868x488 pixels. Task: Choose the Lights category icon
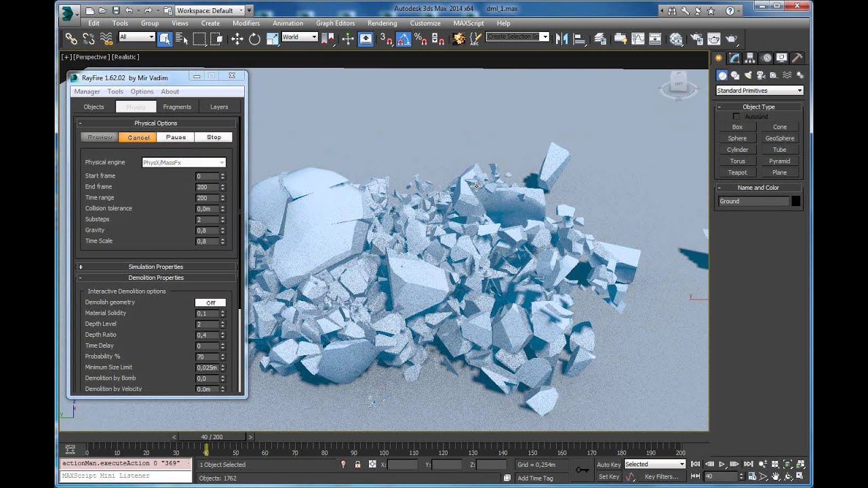(x=748, y=75)
